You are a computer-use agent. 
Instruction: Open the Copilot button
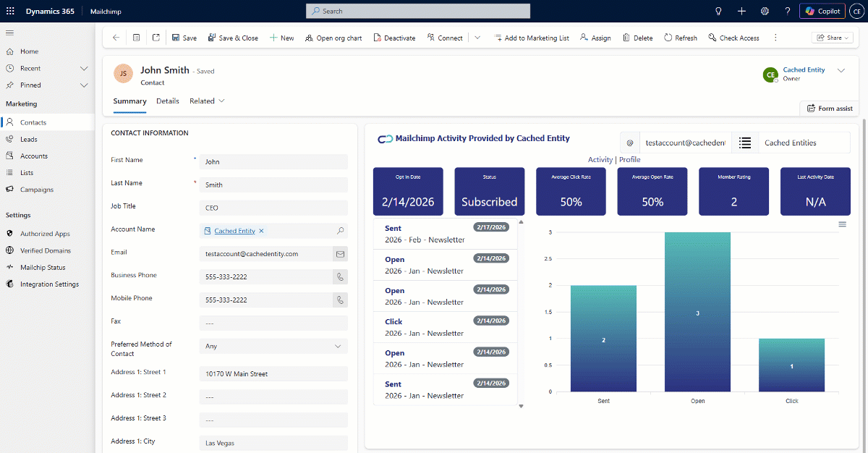pos(822,11)
